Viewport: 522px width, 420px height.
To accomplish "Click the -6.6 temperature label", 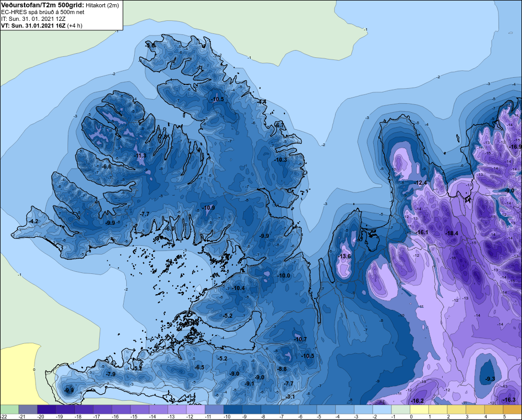I will point(106,166).
